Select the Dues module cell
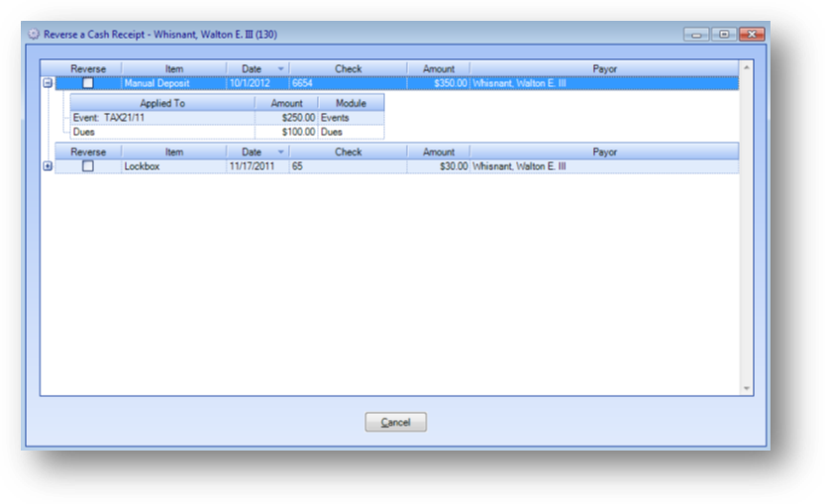The width and height of the screenshot is (825, 504). [x=351, y=132]
